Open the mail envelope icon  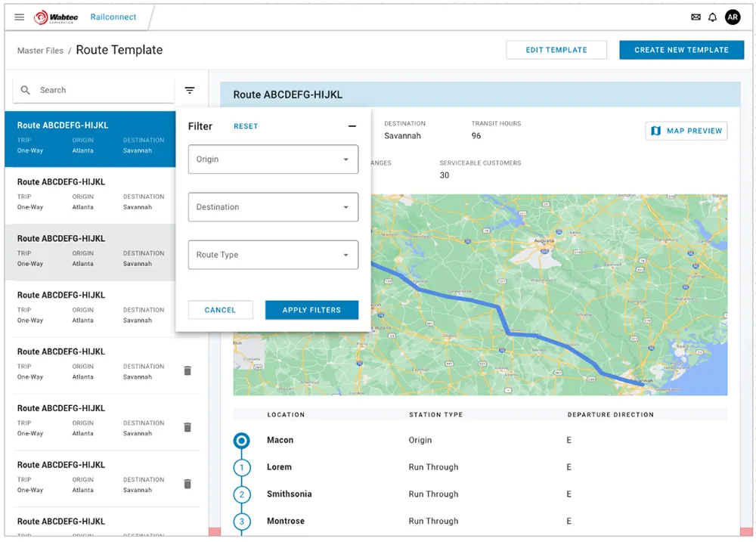696,17
